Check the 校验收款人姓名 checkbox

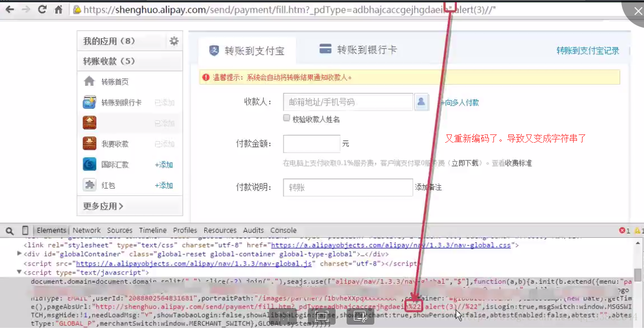(x=287, y=118)
